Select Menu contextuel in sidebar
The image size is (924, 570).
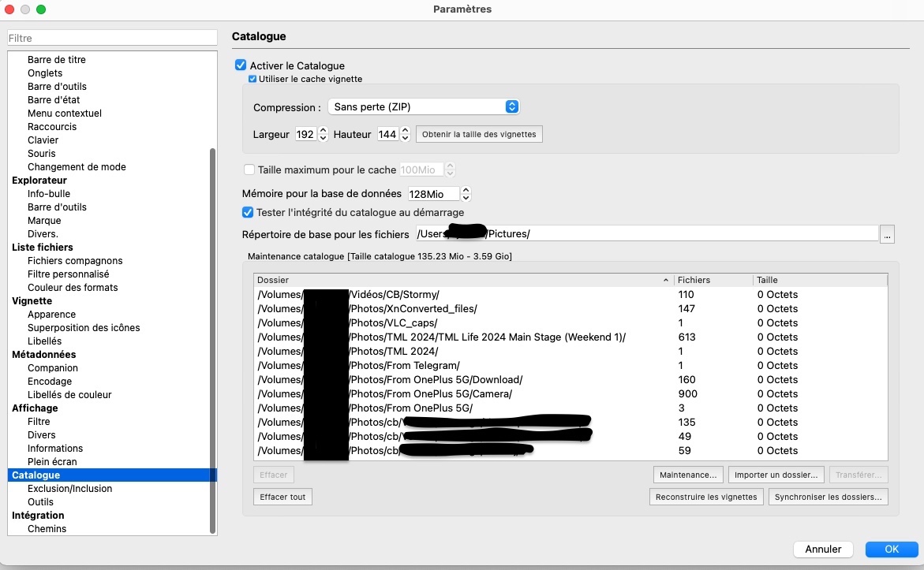[64, 113]
